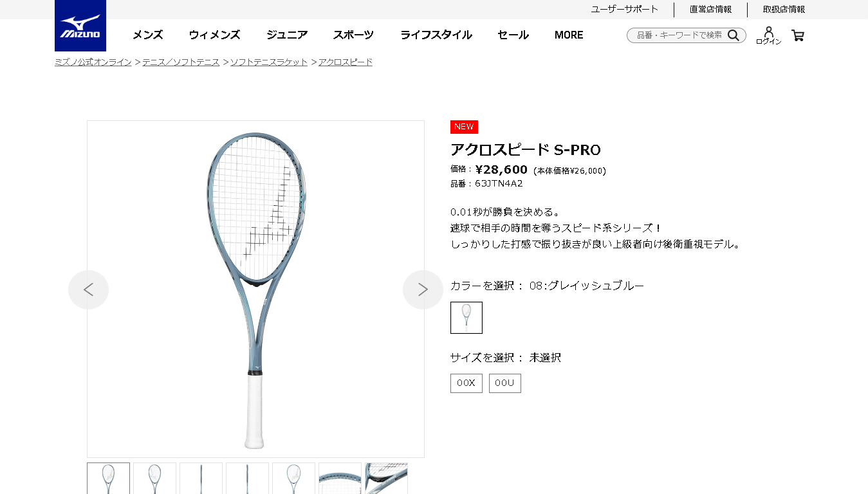Open the ウィメンズ menu
The height and width of the screenshot is (494, 868).
click(214, 35)
